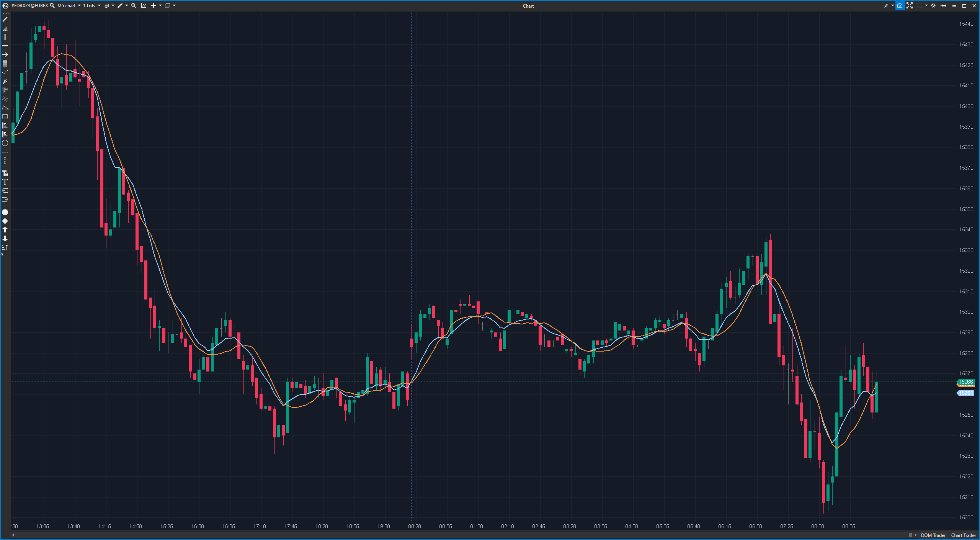Viewport: 980px width, 540px height.
Task: Expand the 1 Lots size dropdown
Action: pos(92,6)
